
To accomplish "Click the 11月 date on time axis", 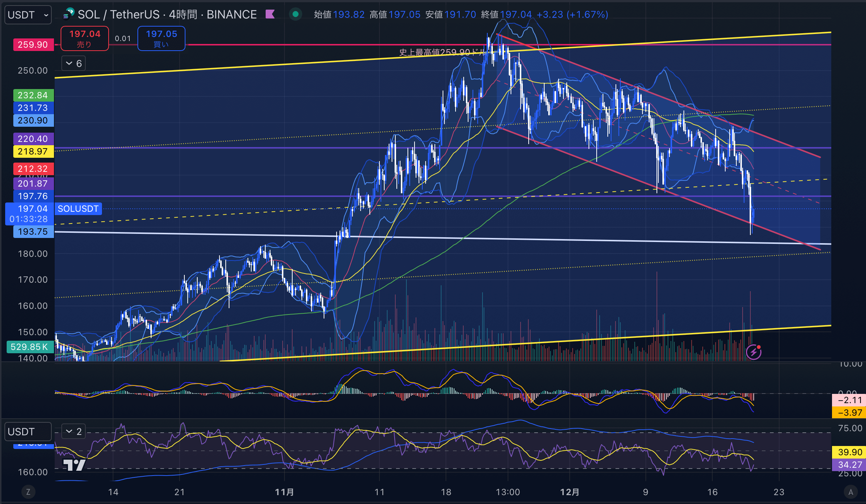I will click(284, 492).
